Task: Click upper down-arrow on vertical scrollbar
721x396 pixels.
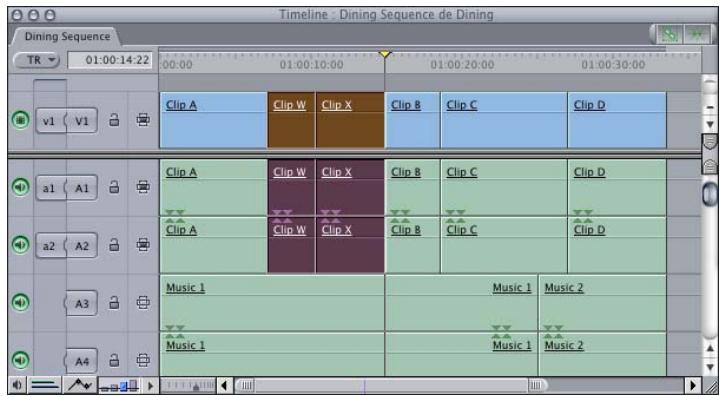Action: tap(710, 125)
